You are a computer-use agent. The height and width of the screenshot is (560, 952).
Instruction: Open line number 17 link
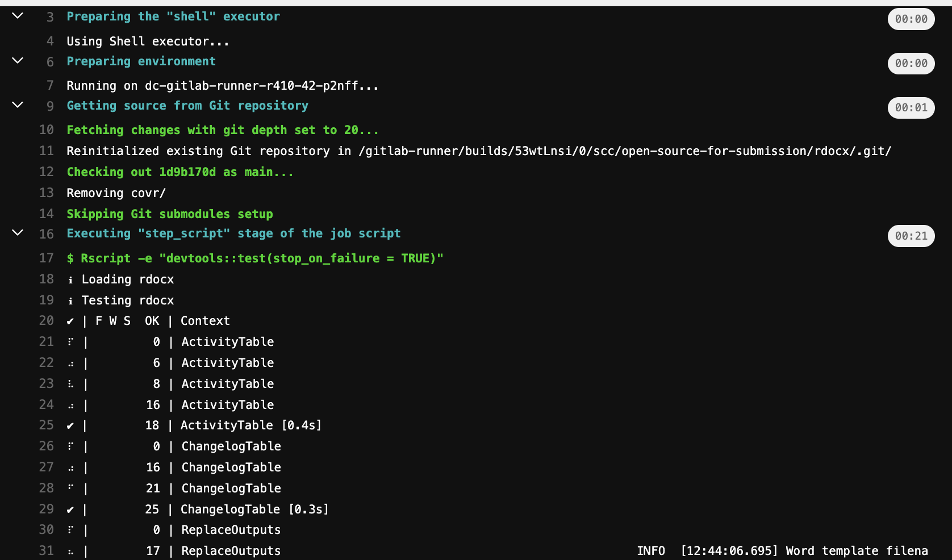pyautogui.click(x=47, y=258)
